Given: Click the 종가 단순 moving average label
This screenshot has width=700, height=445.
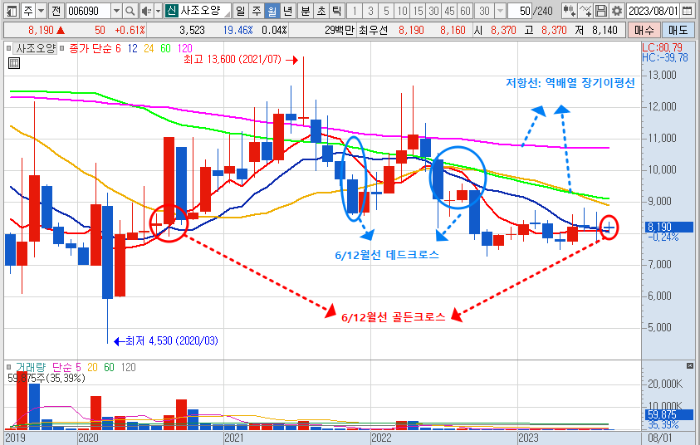Looking at the screenshot, I should click(x=90, y=48).
